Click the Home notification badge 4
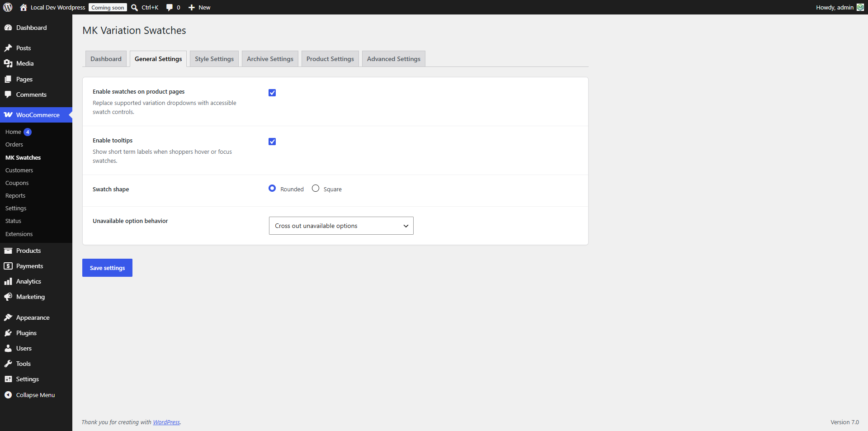This screenshot has width=868, height=431. click(x=28, y=132)
